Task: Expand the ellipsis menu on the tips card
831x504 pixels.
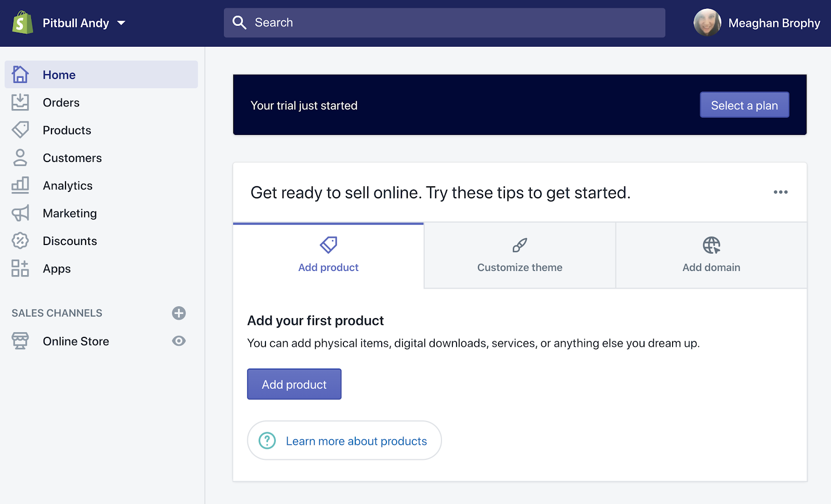Action: [780, 192]
